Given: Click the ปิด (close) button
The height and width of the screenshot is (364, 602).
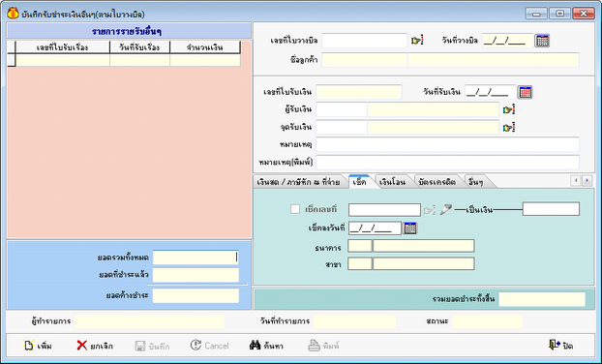Looking at the screenshot, I should 560,346.
